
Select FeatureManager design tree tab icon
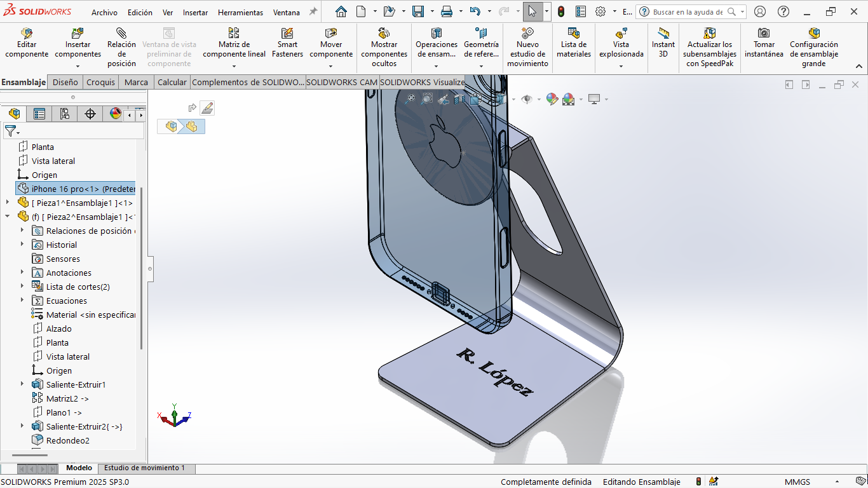14,114
